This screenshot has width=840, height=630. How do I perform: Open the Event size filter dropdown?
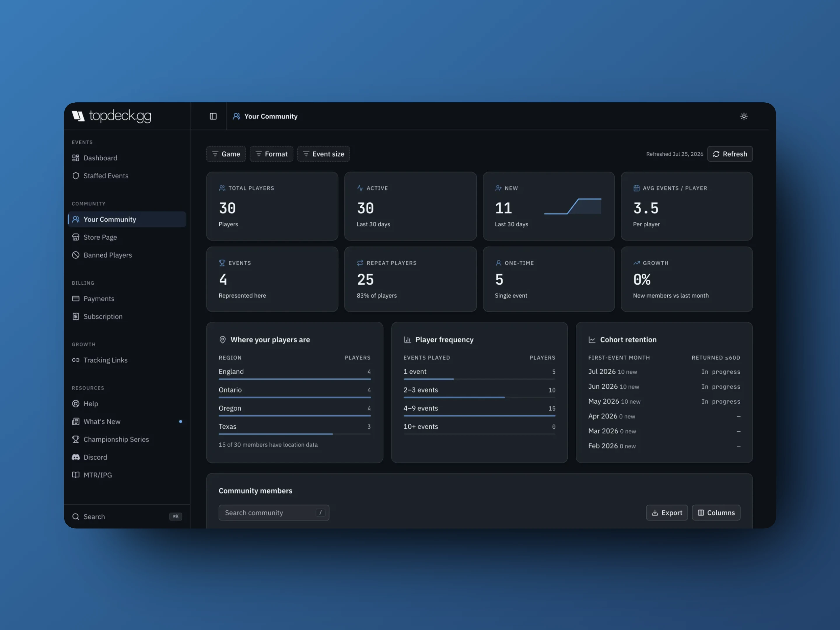point(323,154)
